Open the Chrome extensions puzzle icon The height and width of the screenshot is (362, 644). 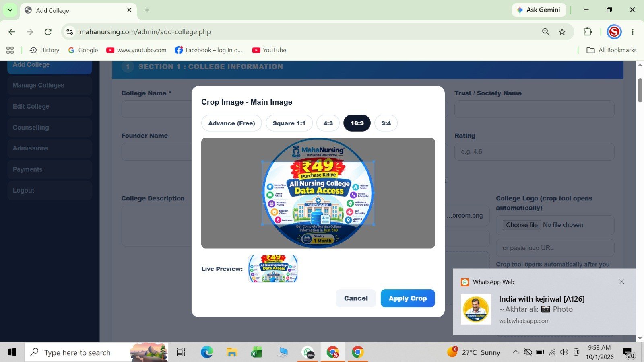click(x=588, y=32)
